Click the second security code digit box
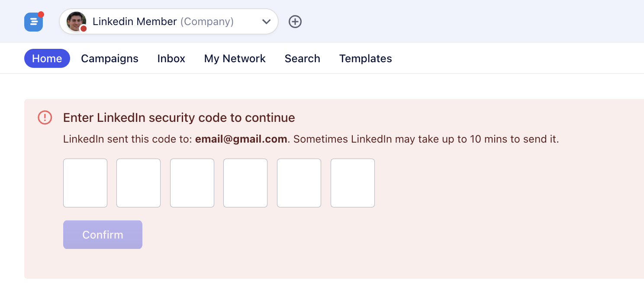The height and width of the screenshot is (293, 644). tap(138, 183)
